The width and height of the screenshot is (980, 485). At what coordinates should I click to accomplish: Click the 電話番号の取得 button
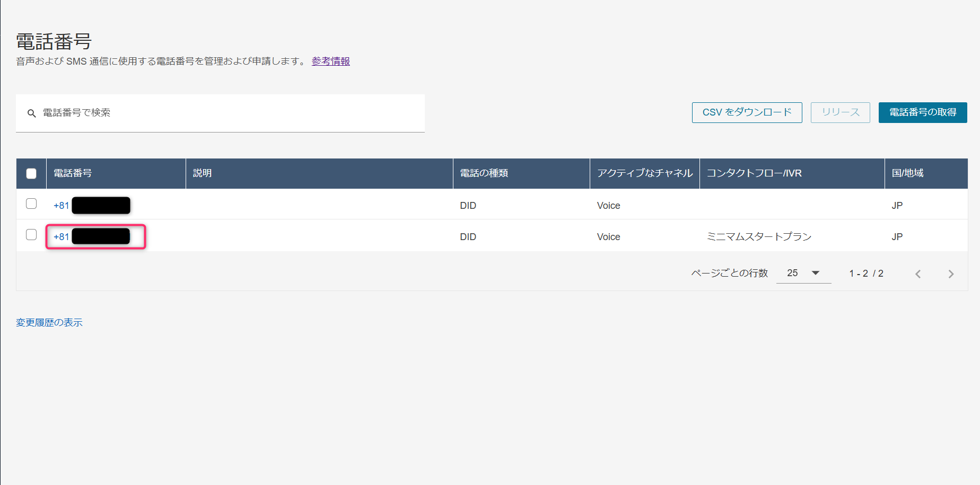922,112
